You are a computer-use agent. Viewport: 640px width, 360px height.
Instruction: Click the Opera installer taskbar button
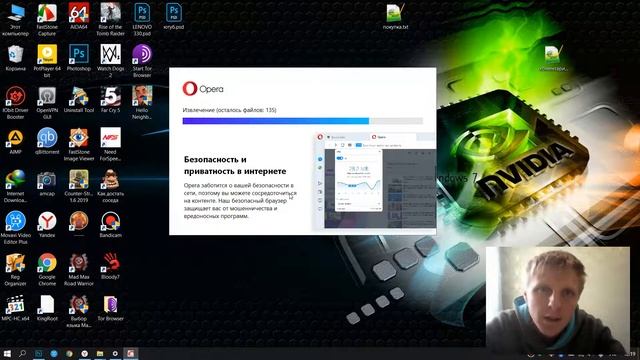click(x=131, y=353)
